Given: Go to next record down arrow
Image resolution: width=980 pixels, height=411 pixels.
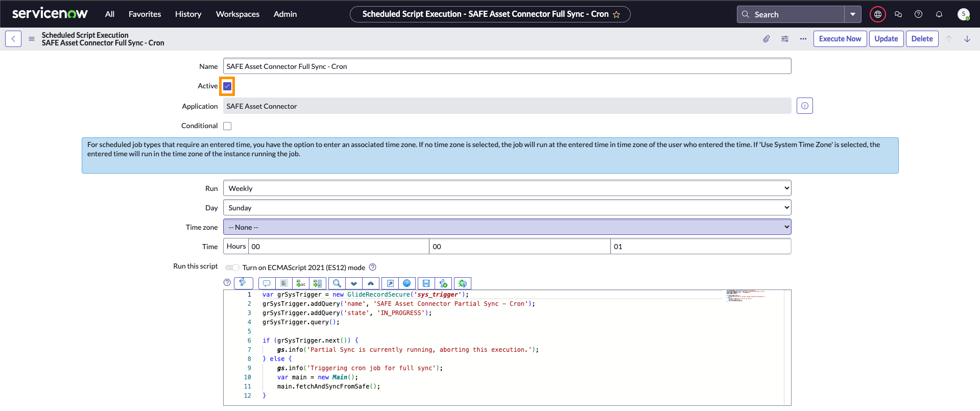Looking at the screenshot, I should 967,39.
